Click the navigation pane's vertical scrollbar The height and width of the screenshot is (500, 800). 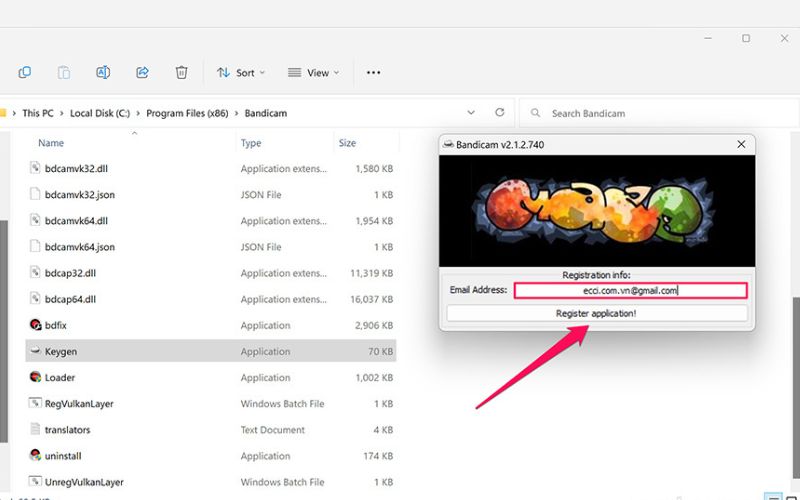(4, 332)
